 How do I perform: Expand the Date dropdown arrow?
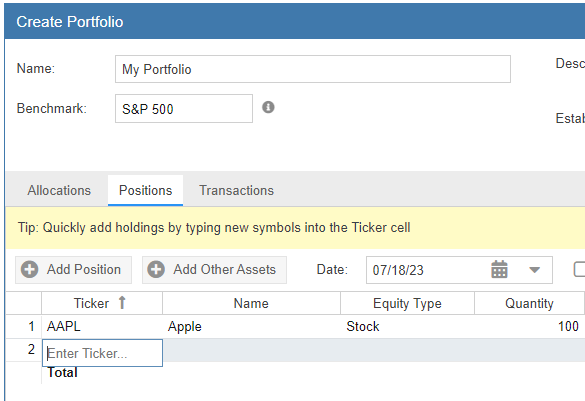tap(535, 270)
